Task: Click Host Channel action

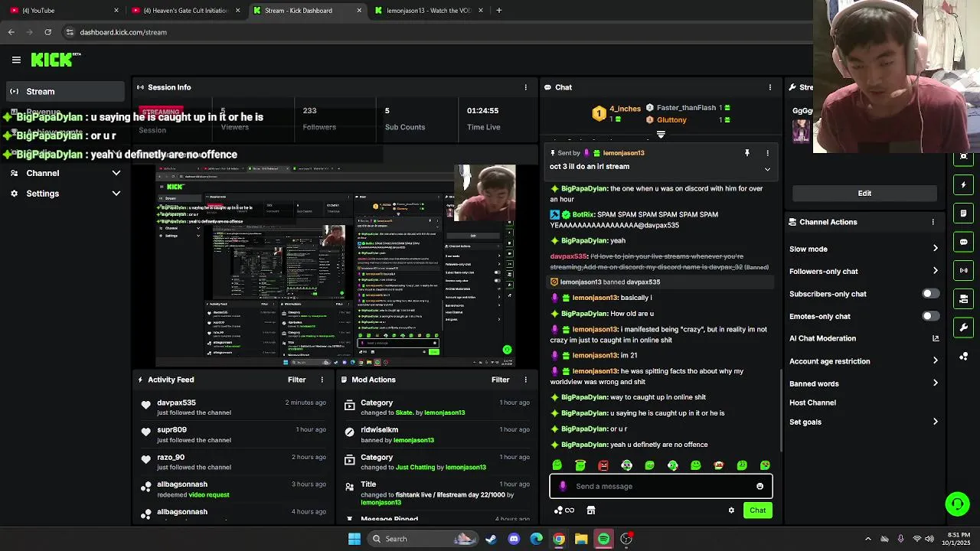Action: pyautogui.click(x=812, y=403)
